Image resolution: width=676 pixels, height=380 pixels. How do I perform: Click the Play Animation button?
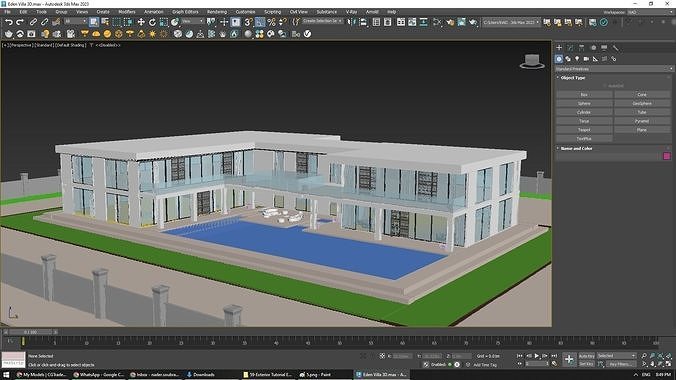pos(537,356)
